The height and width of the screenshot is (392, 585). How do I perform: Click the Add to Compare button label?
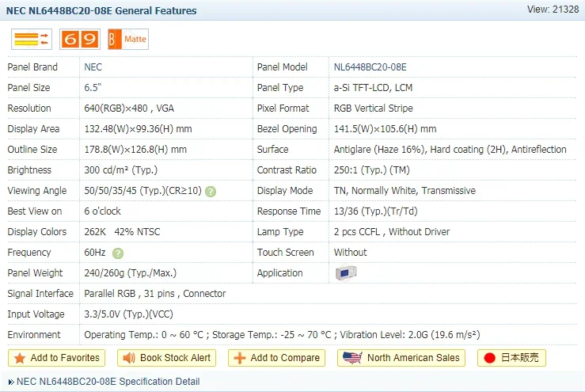coord(285,358)
